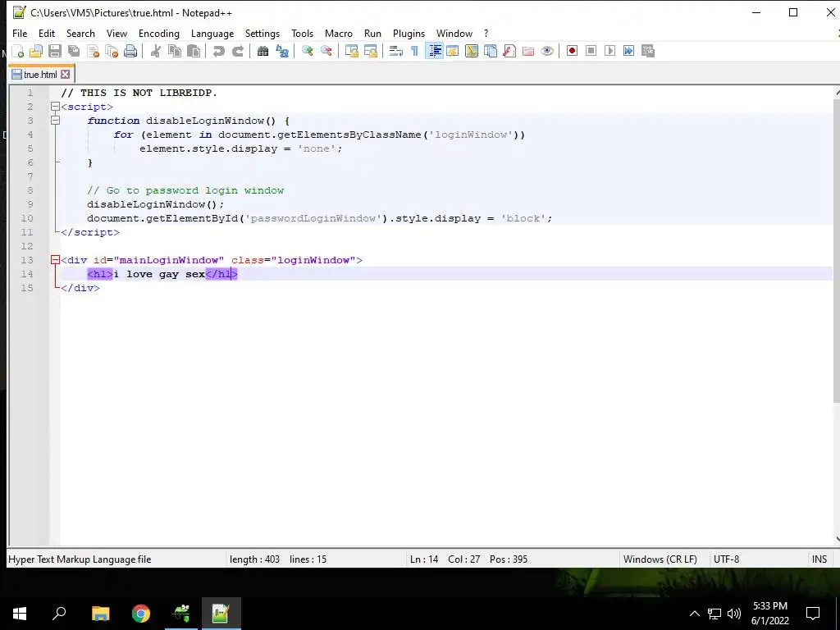Viewport: 840px width, 630px height.
Task: Close the true.html tab with red X
Action: click(x=65, y=75)
